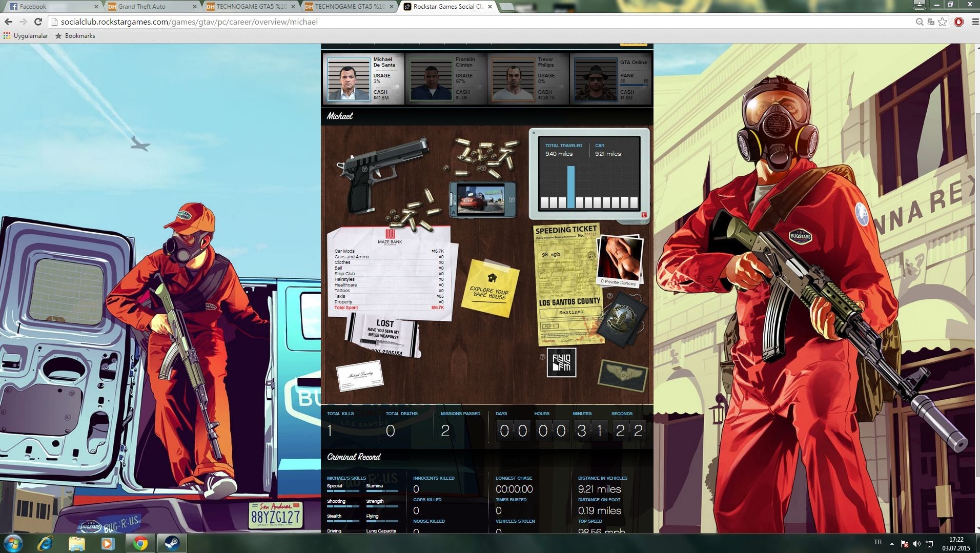Open the Bookmarks folder in bookmarks bar
Image resolution: width=980 pixels, height=553 pixels.
coord(75,36)
